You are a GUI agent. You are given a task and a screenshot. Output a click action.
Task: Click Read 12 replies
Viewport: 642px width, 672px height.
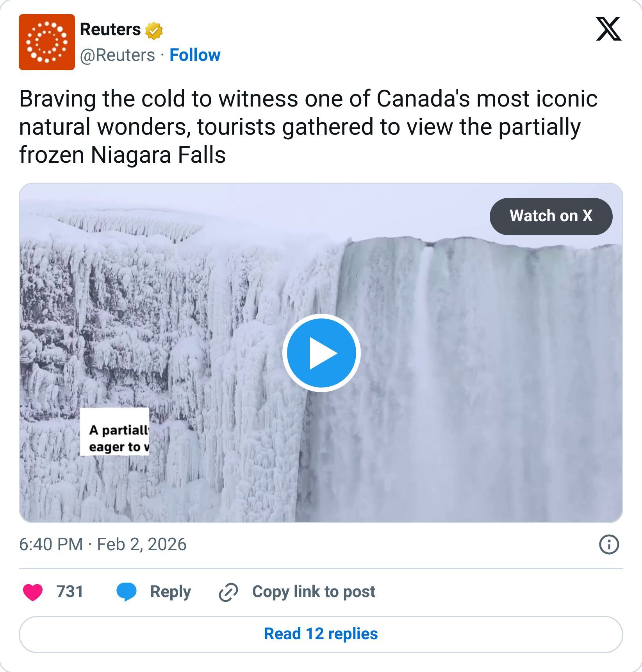click(x=321, y=633)
